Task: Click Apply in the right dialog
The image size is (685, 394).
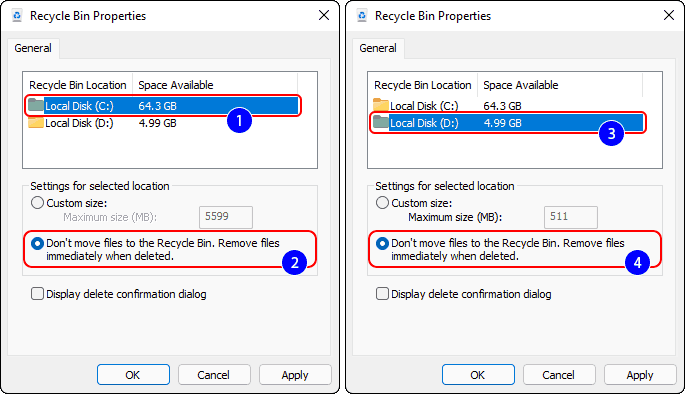Action: click(640, 375)
